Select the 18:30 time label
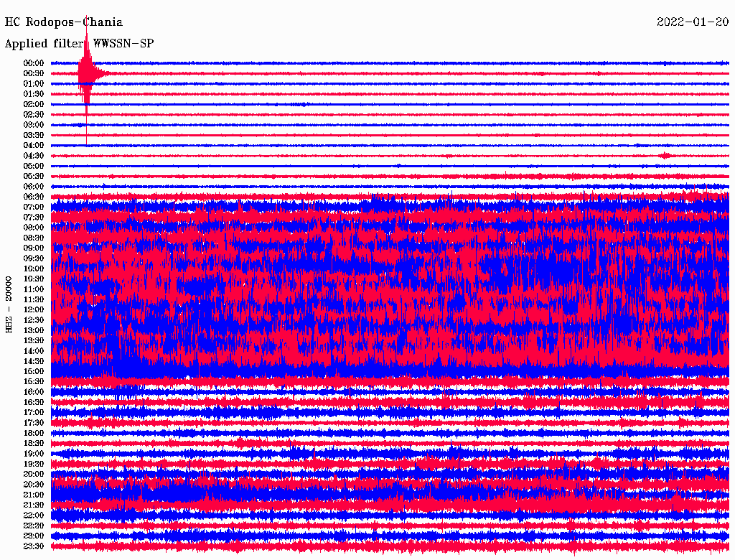 [34, 443]
